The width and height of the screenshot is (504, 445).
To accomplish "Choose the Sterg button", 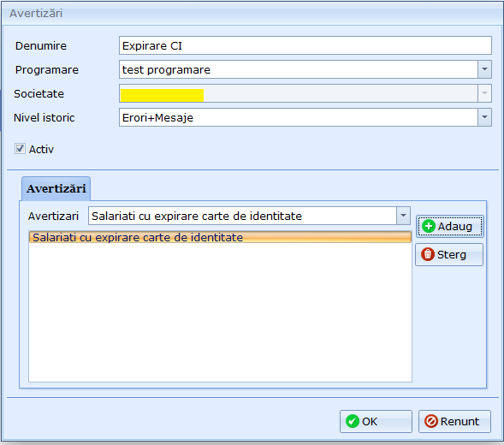I will 449,254.
